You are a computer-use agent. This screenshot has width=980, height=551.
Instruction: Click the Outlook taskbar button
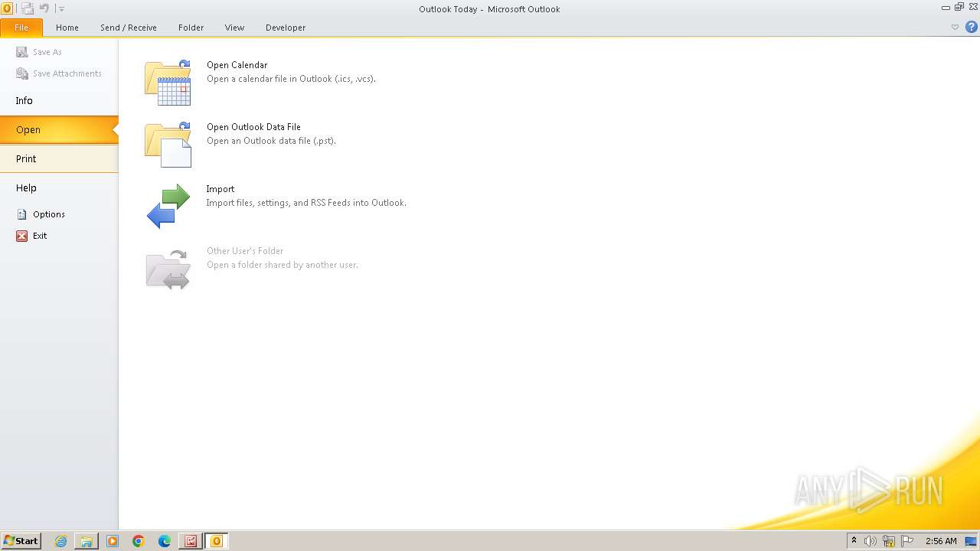click(x=217, y=541)
